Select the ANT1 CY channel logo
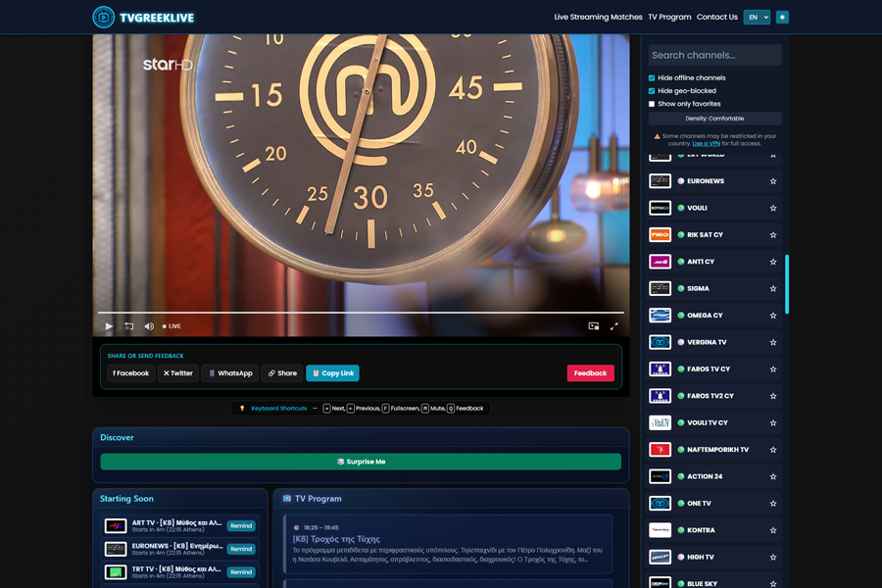 click(x=660, y=262)
